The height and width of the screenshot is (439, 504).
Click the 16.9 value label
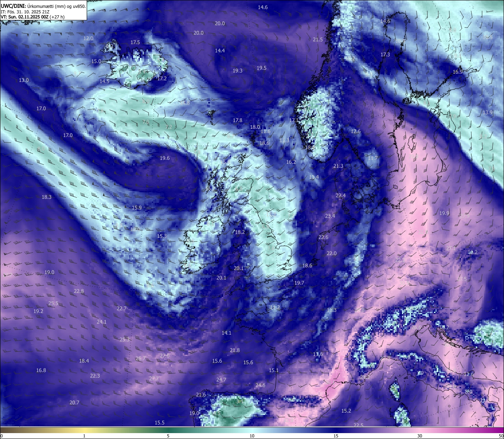point(458,72)
